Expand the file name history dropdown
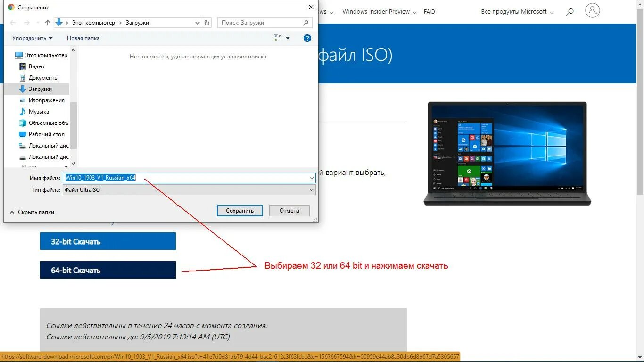 312,178
